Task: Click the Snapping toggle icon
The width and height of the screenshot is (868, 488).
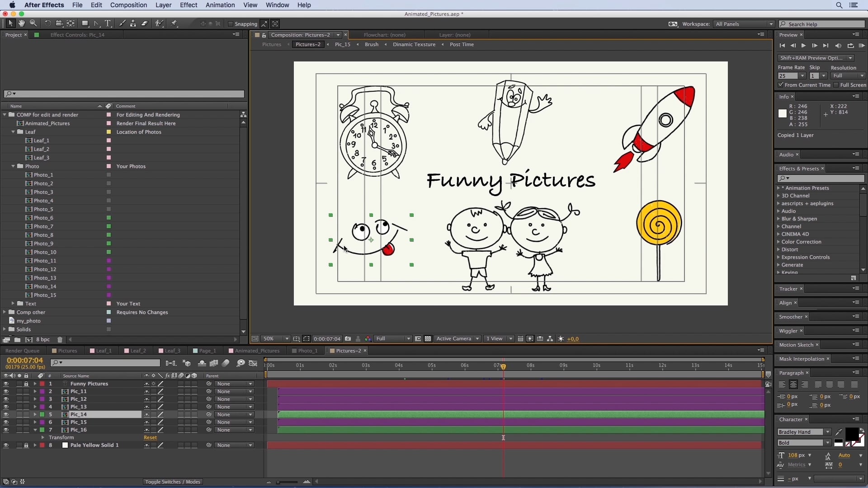Action: pyautogui.click(x=232, y=24)
